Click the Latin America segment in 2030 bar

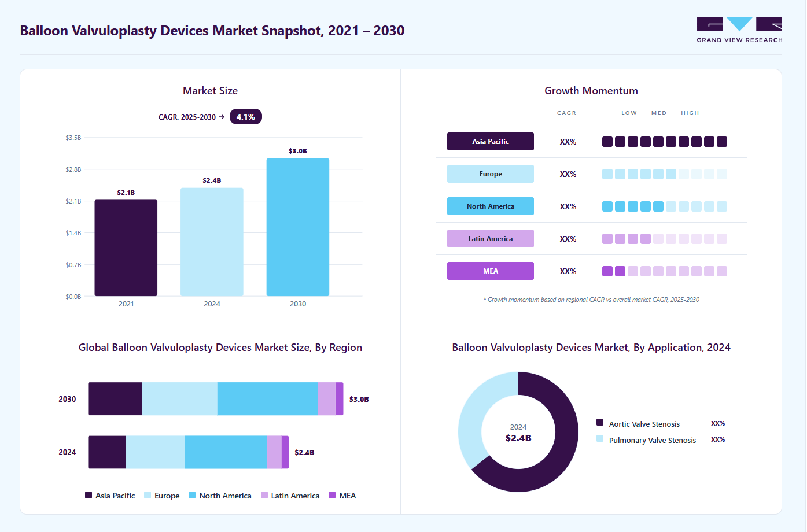[x=327, y=399]
